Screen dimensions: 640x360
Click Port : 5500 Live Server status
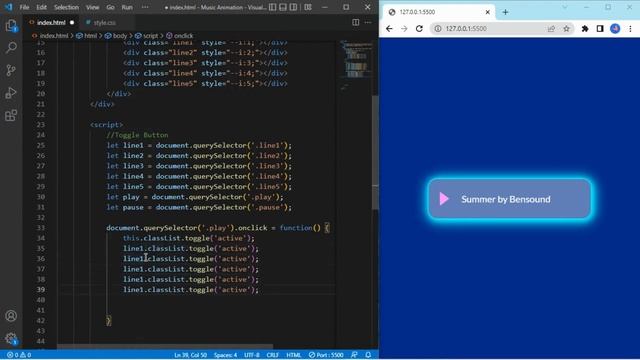pos(326,355)
